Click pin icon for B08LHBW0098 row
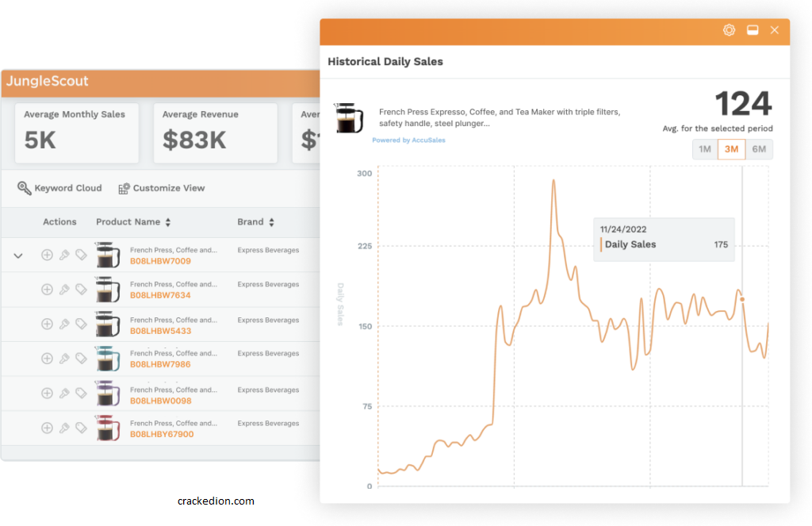The image size is (812, 526). tap(64, 394)
